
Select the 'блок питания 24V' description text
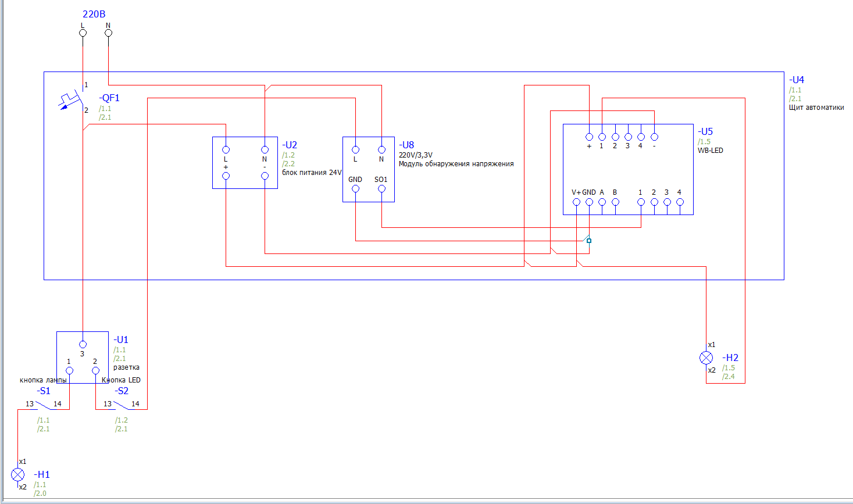point(312,173)
